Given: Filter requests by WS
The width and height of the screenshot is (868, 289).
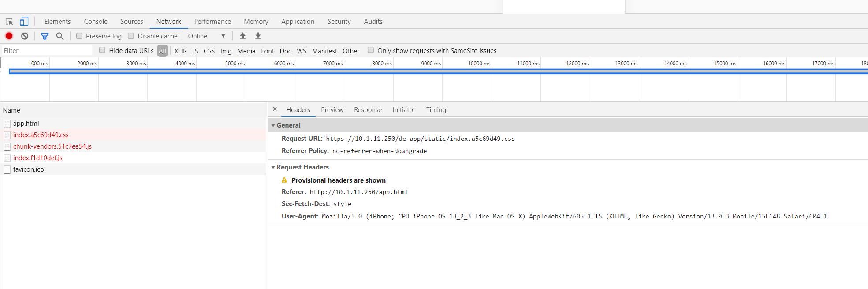Looking at the screenshot, I should pos(302,51).
